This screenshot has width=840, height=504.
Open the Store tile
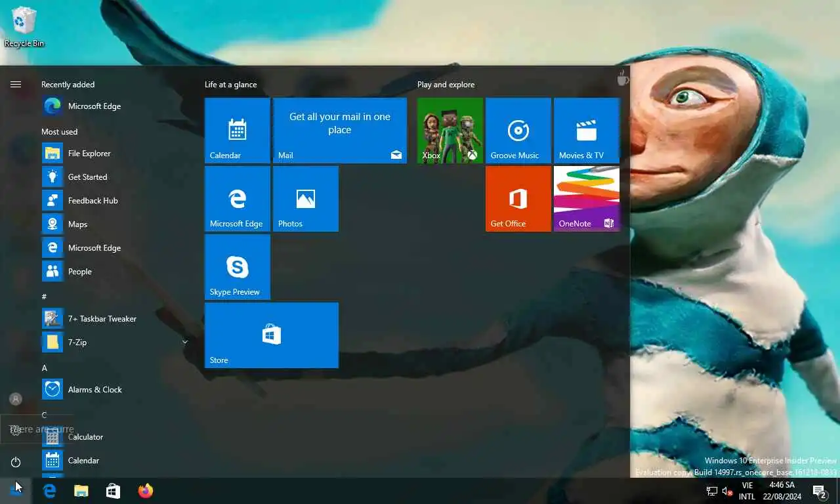click(272, 335)
